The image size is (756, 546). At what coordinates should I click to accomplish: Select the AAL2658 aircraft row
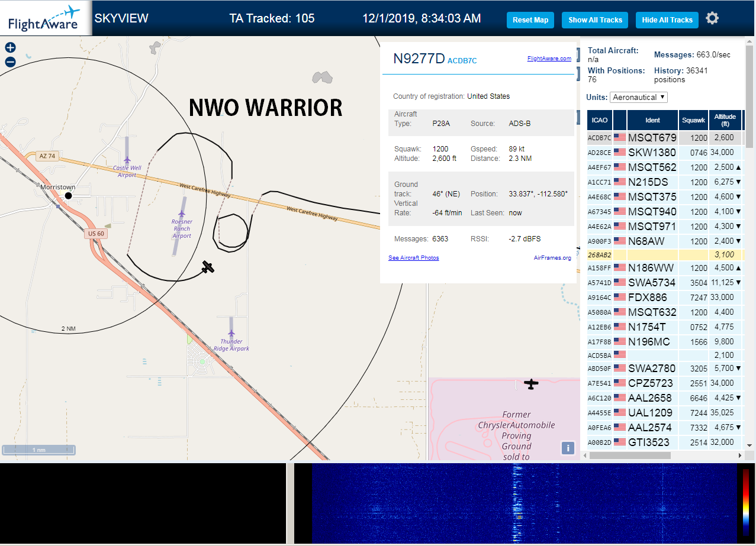coord(664,398)
